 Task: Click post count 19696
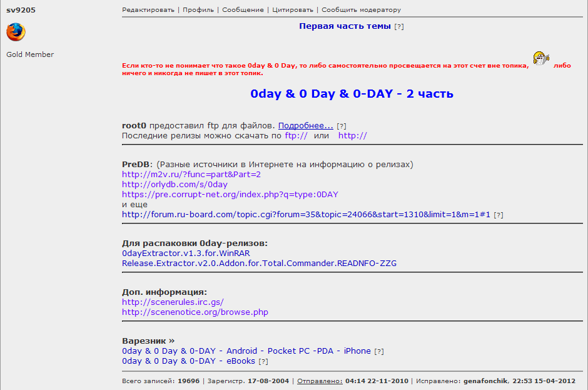(189, 381)
